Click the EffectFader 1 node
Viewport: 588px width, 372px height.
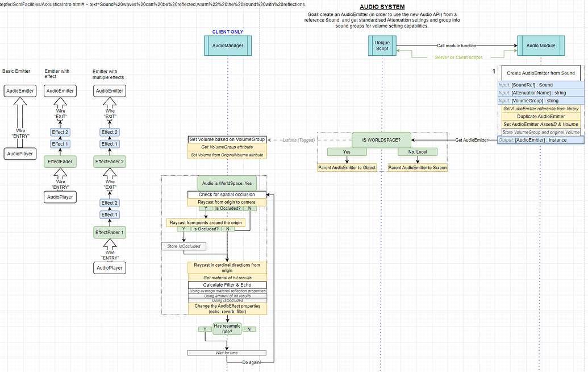pos(110,233)
